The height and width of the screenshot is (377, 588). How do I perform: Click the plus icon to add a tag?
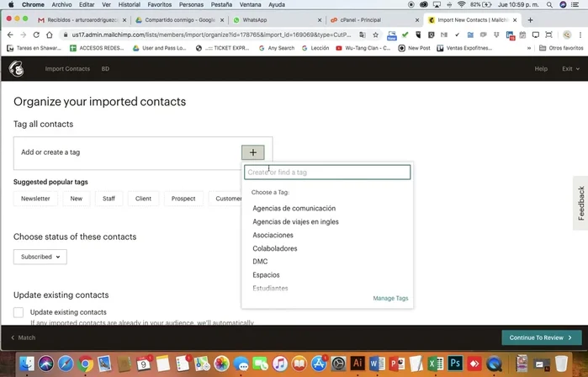click(252, 152)
